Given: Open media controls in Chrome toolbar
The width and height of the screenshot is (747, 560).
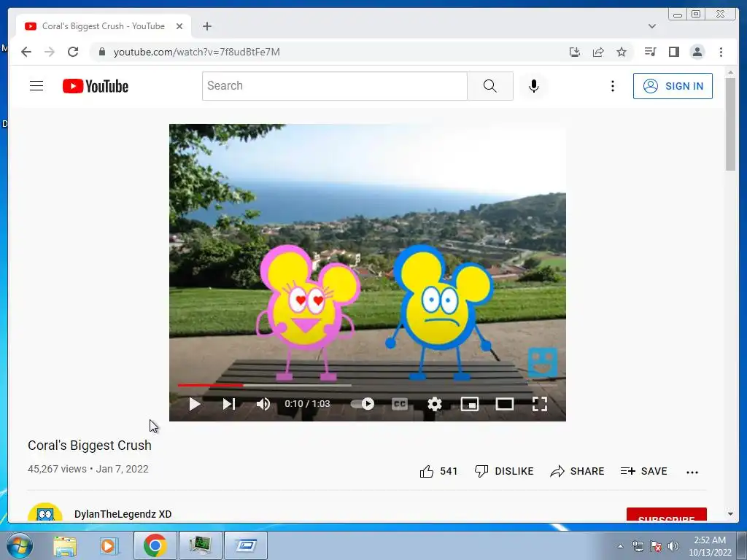Looking at the screenshot, I should click(x=650, y=52).
